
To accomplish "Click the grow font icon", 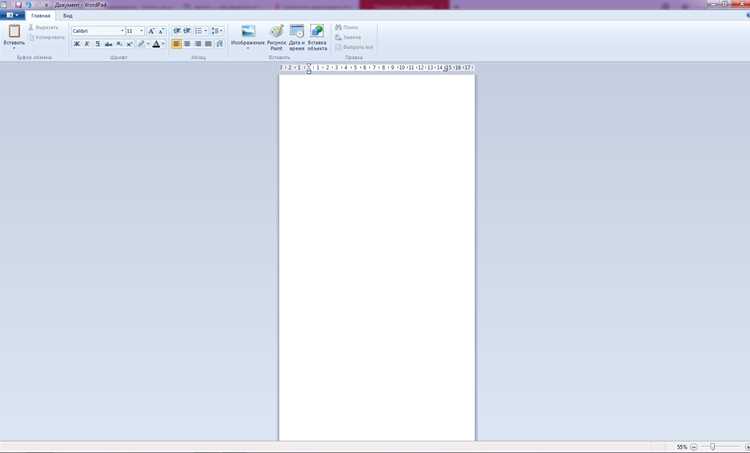I will coord(151,31).
